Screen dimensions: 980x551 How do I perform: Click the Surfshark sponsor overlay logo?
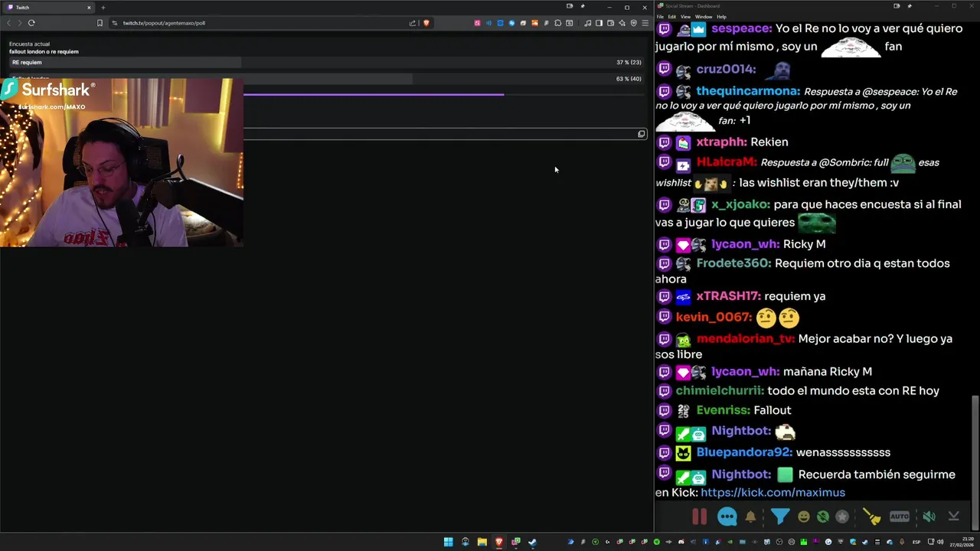point(47,90)
